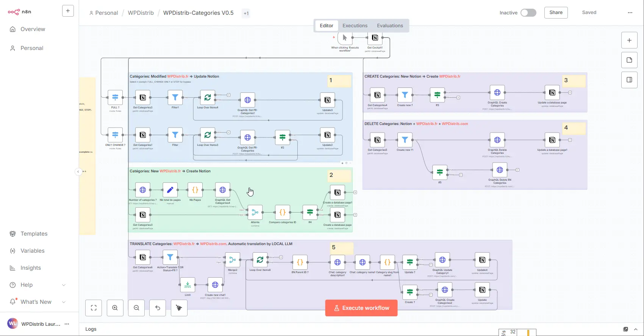Select Compare categories ID code node
644x336 pixels.
coord(282,213)
